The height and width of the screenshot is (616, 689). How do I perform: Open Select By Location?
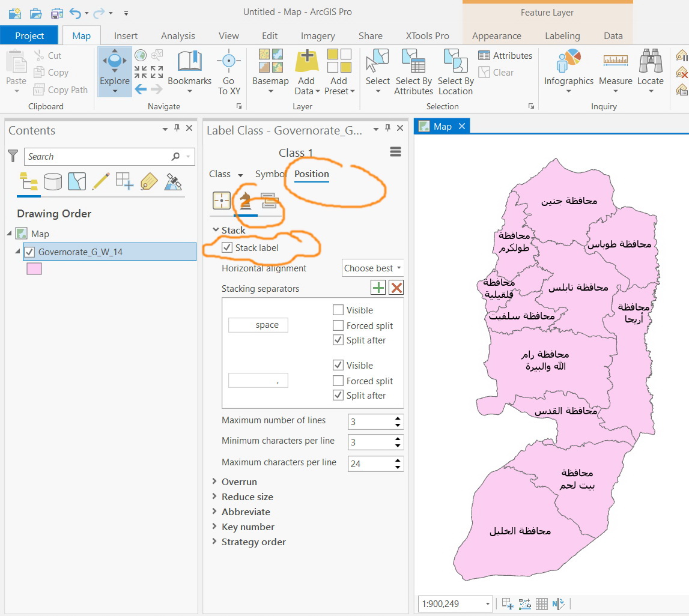pos(456,72)
